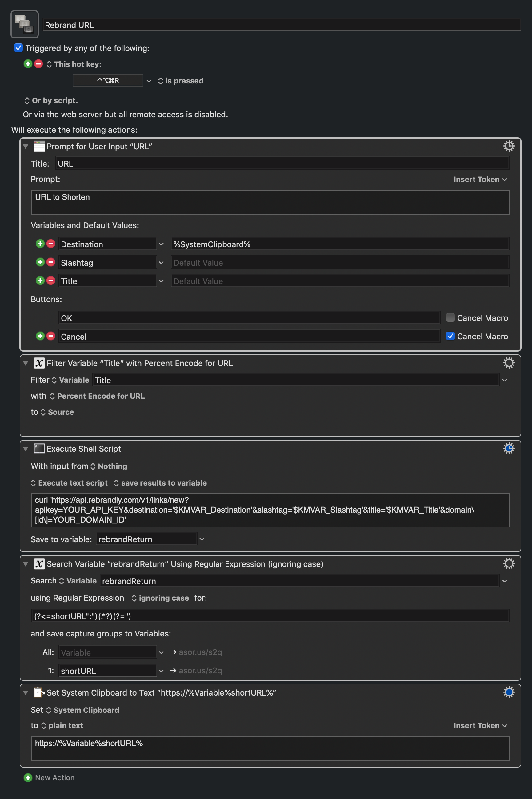
Task: Open the hot key options dropdown arrow
Action: point(149,81)
